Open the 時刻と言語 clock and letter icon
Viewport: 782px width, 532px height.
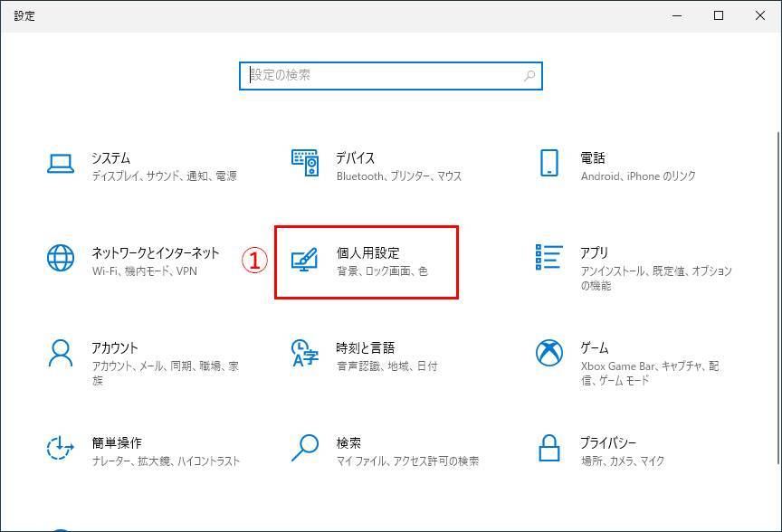click(x=305, y=353)
